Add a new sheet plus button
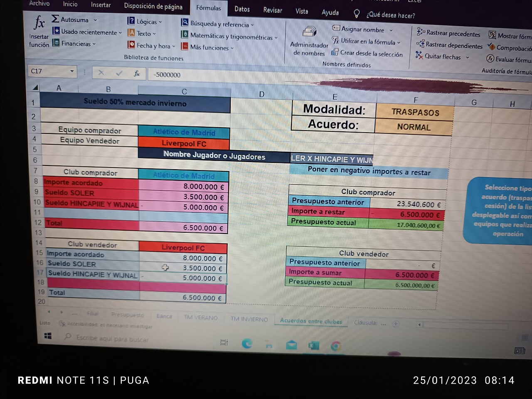This screenshot has width=532, height=399. tap(396, 323)
